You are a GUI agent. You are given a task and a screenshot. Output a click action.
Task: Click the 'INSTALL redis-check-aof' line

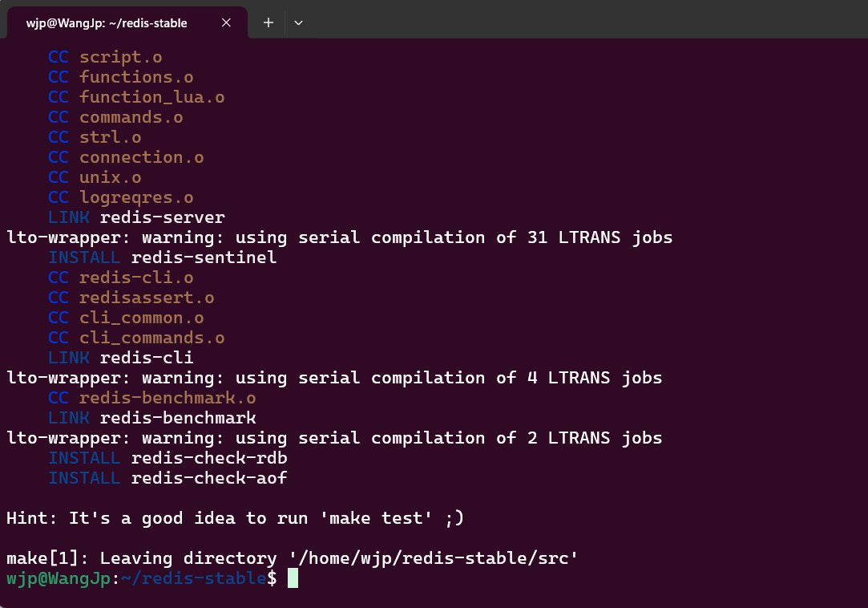click(x=168, y=478)
